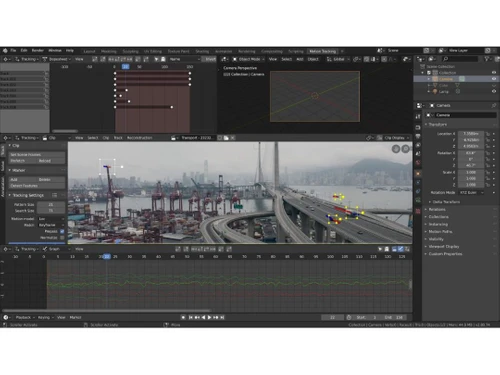This screenshot has height=375, width=500.
Task: Click the Blender logo icon
Action: tap(5, 51)
